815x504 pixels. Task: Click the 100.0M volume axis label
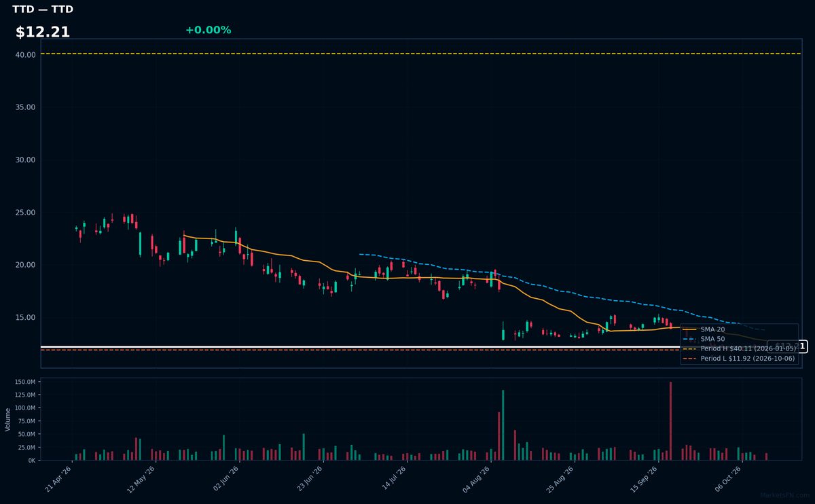point(24,408)
